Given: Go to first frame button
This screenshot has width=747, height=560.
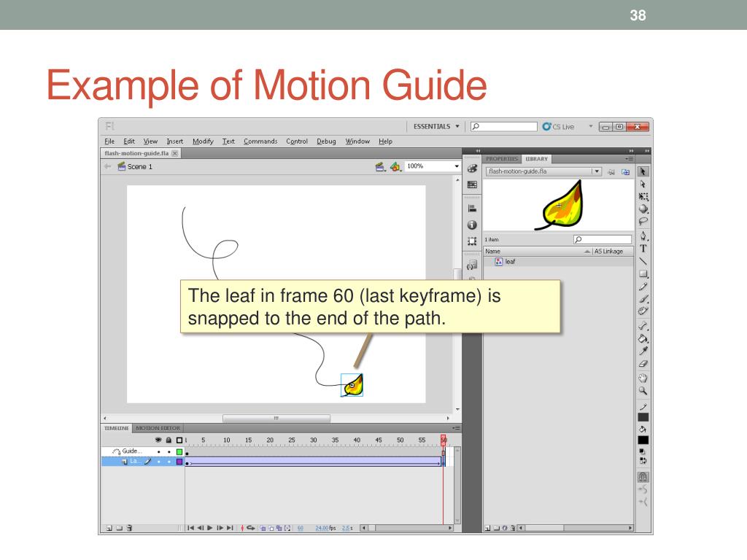Looking at the screenshot, I should point(190,528).
